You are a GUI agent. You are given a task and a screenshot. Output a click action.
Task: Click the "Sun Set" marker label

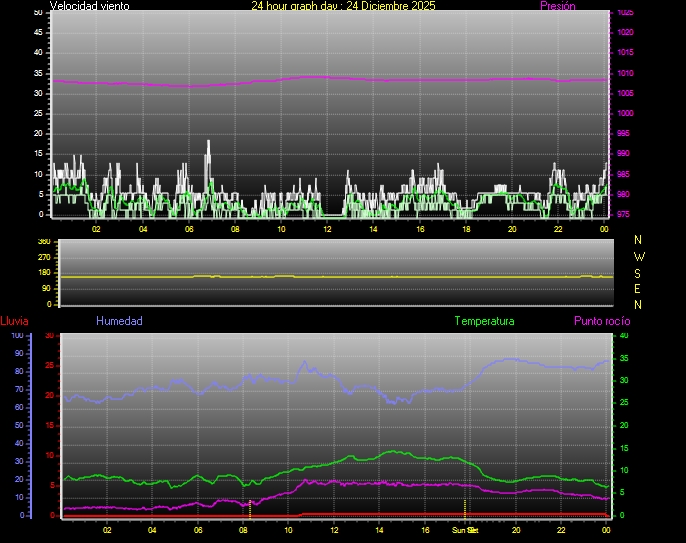tap(465, 529)
